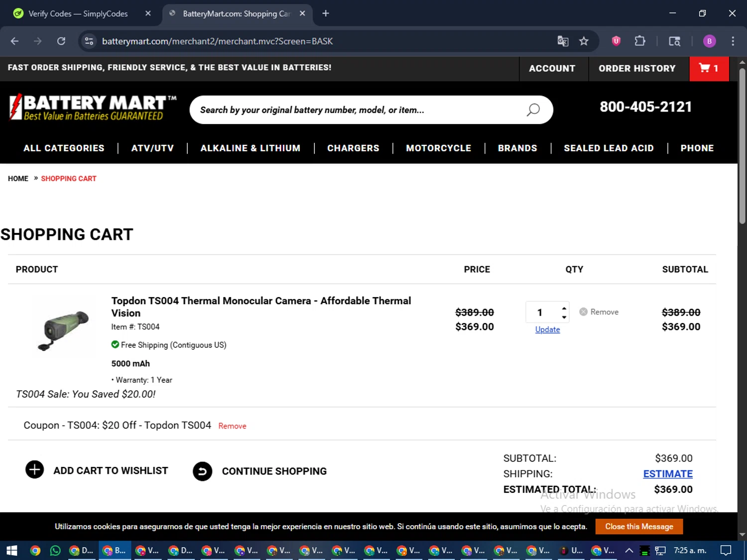Click the green Free Shipping checkmark icon
The image size is (747, 560).
coord(115,344)
